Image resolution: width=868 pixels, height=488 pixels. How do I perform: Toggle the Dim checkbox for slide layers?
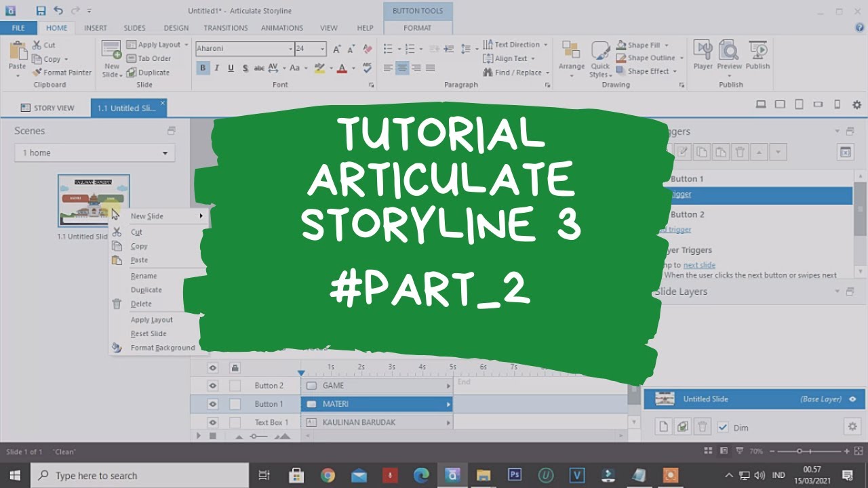(x=723, y=427)
